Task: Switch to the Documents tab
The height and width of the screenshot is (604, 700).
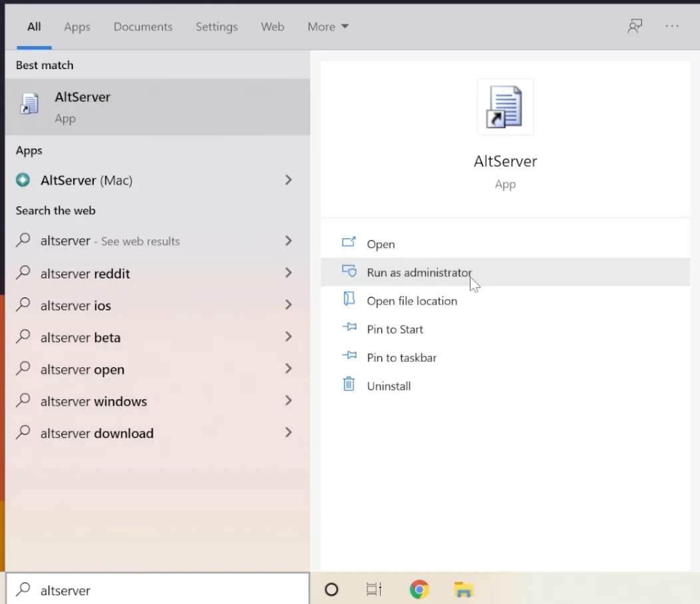Action: (x=142, y=27)
